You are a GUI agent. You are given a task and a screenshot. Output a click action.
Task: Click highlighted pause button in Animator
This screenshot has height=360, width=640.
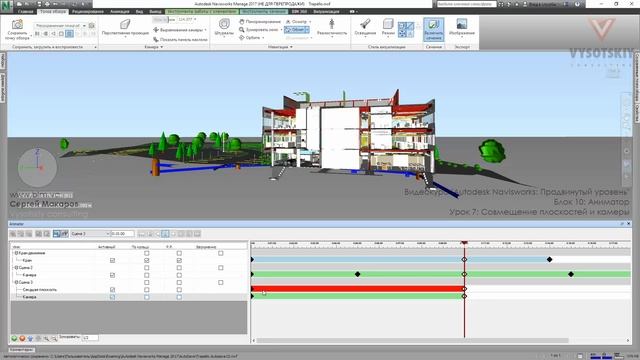pyautogui.click(x=165, y=234)
